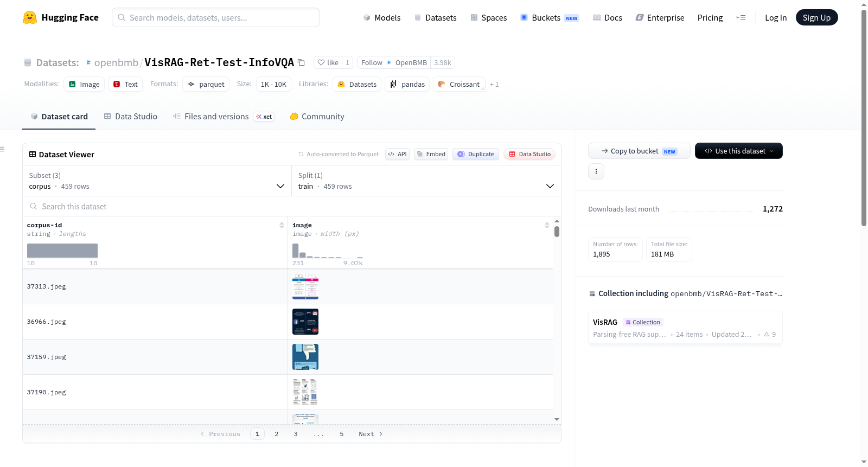Click Copy to bucket button
Screen dimensions: 868x467
(639, 151)
